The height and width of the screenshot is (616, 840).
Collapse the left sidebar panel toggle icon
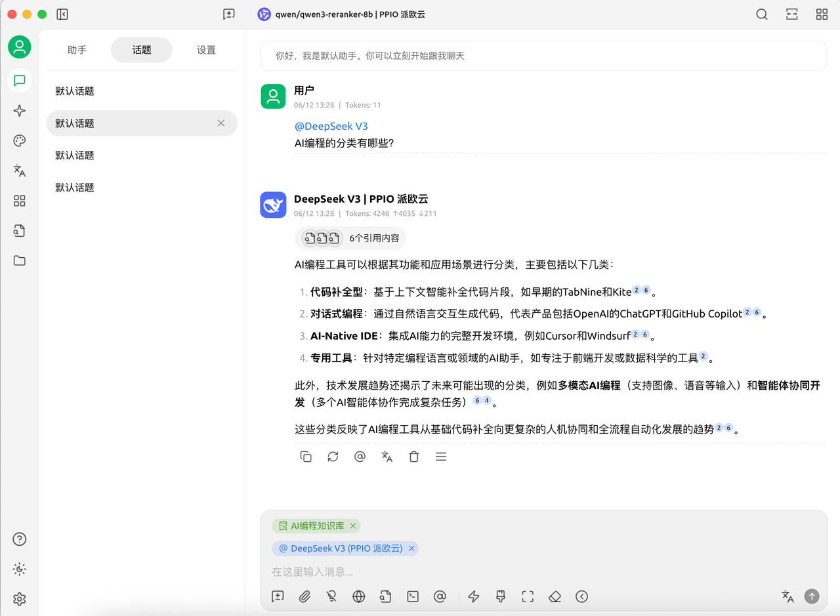point(62,14)
